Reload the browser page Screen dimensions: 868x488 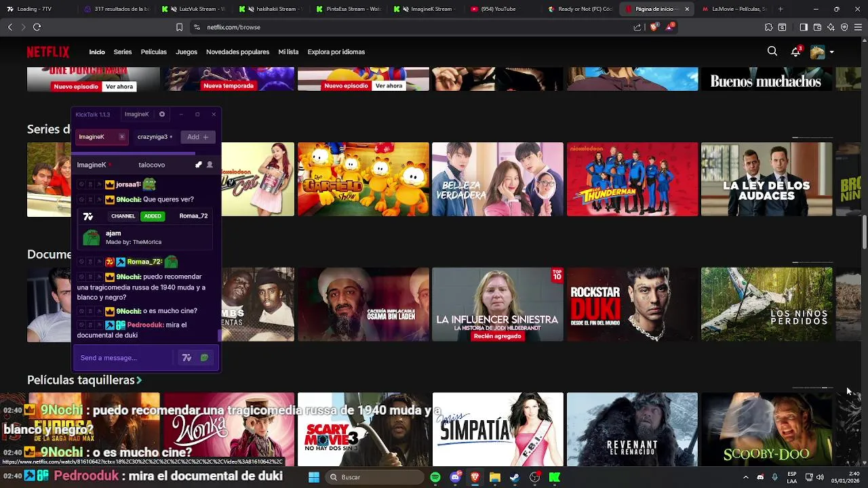(x=37, y=27)
